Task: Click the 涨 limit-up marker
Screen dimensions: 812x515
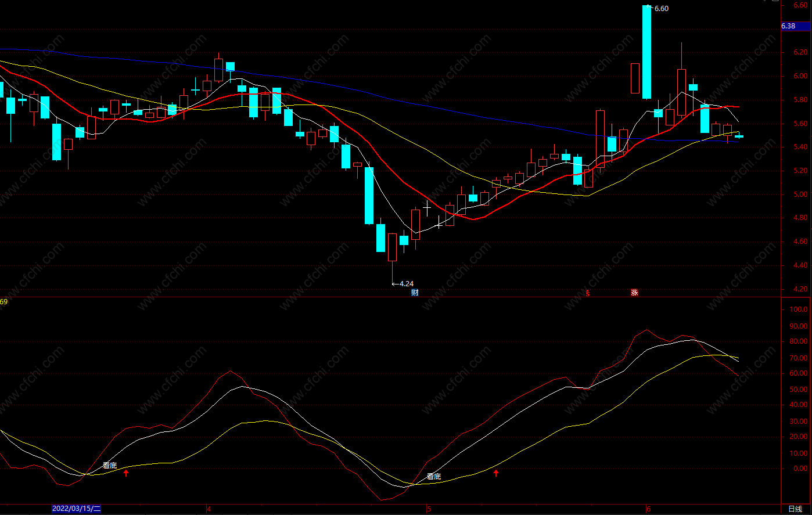Action: pyautogui.click(x=634, y=293)
